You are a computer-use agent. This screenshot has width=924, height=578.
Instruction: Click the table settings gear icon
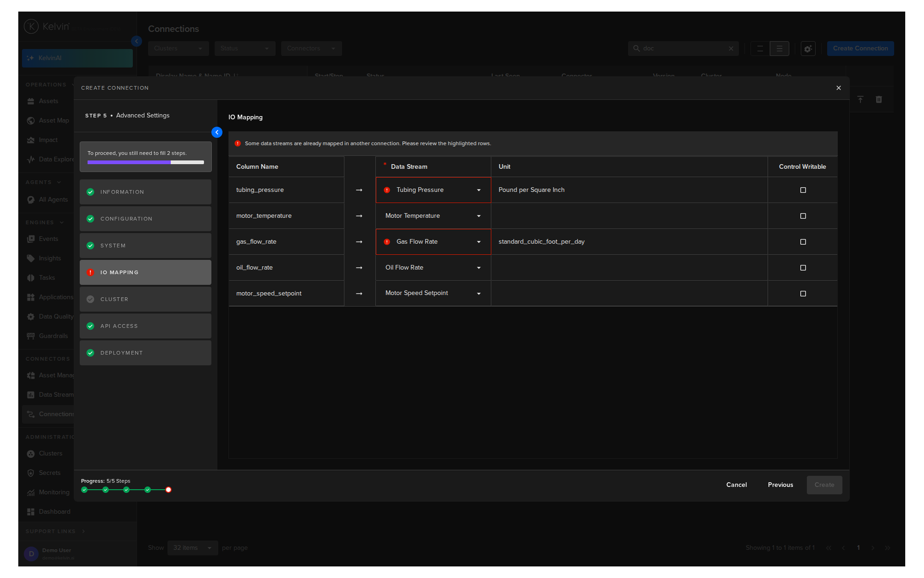point(808,49)
